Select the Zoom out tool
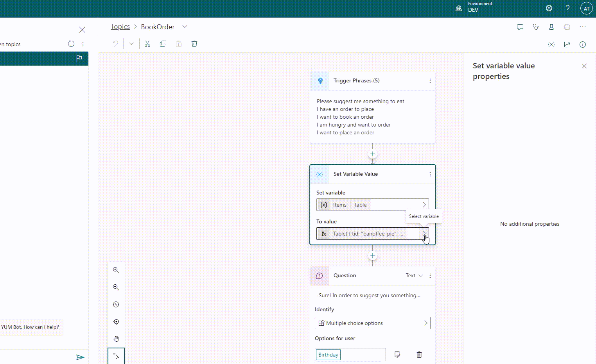The width and height of the screenshot is (596, 364). pos(116,287)
